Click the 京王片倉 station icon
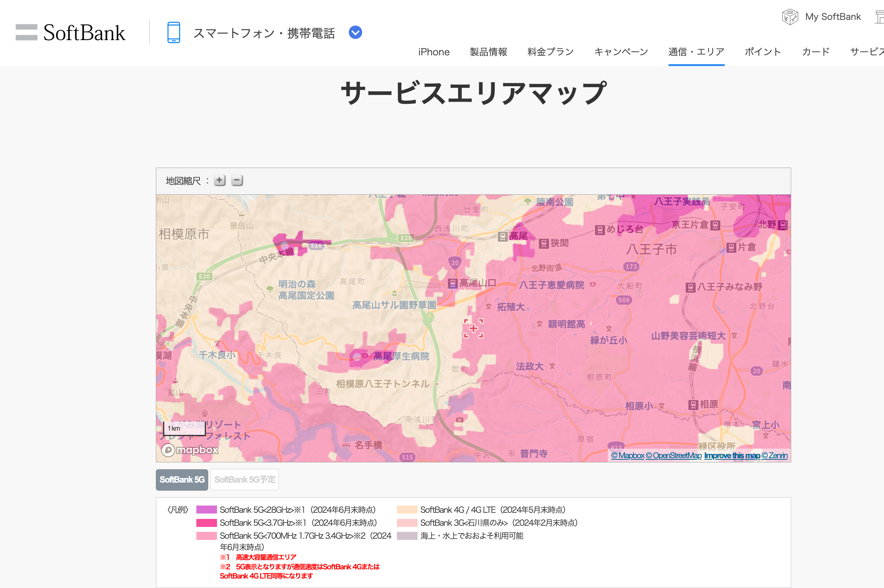The width and height of the screenshot is (884, 588). pos(715,225)
